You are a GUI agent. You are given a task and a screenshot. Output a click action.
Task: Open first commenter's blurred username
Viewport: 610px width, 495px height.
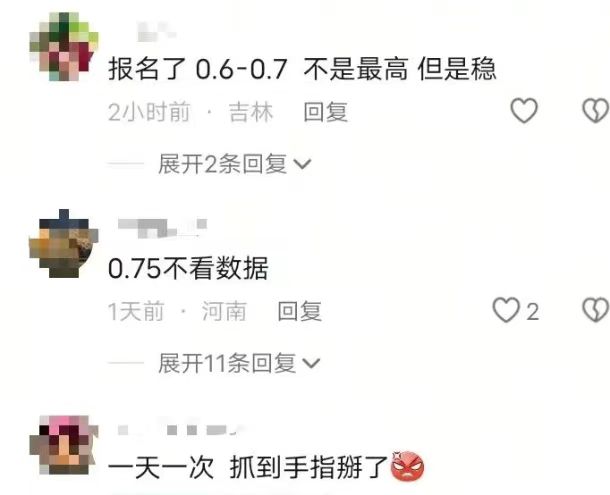tap(157, 32)
